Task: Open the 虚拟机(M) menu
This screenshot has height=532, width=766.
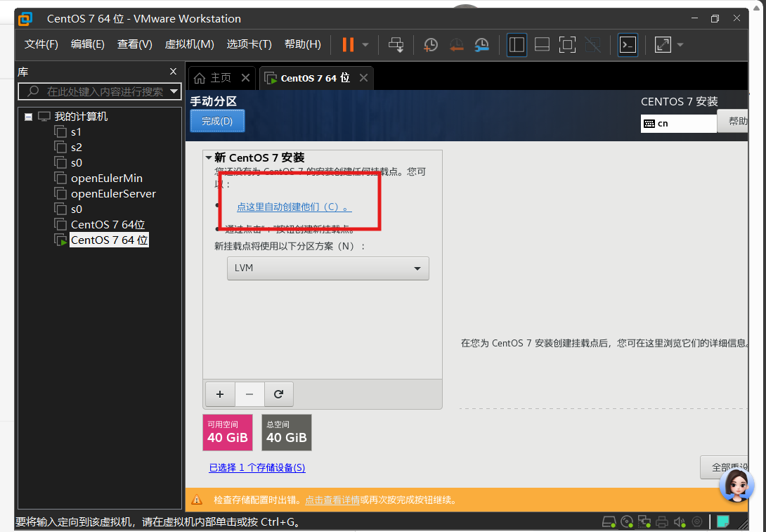Action: coord(190,44)
